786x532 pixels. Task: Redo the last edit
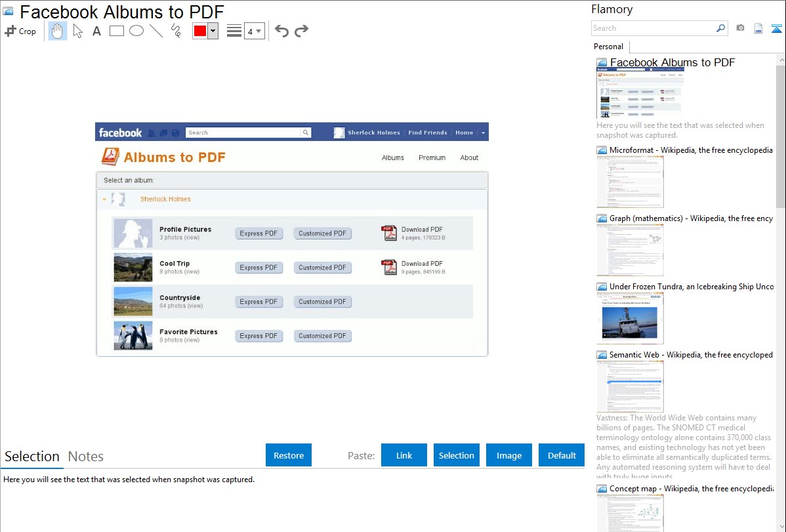(x=301, y=31)
